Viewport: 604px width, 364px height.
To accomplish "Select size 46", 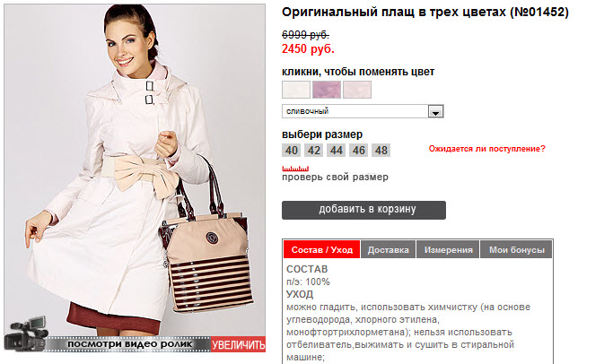I will tap(359, 150).
